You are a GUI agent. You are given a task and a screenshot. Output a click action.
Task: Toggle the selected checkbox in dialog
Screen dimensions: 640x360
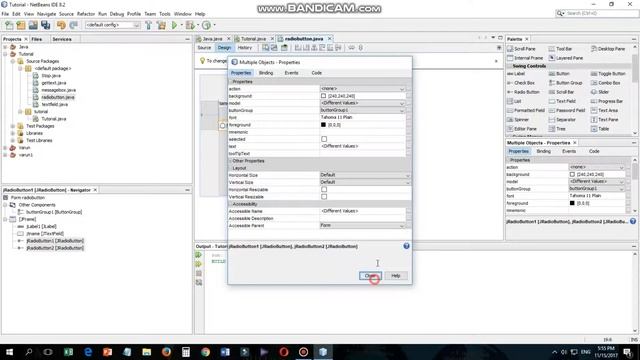click(x=324, y=139)
